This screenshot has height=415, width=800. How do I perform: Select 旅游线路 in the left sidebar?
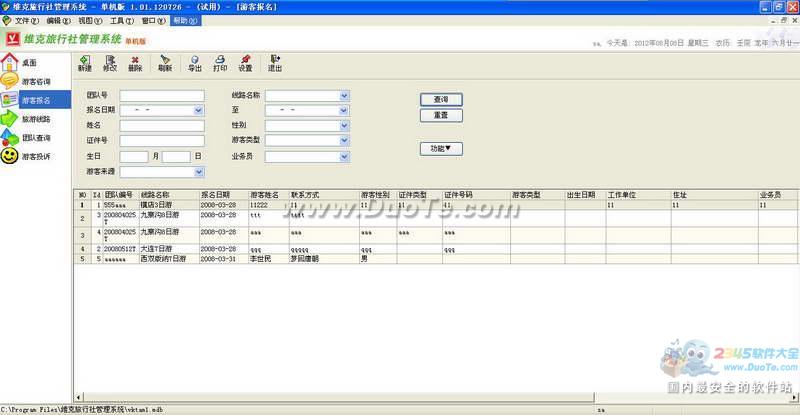[x=27, y=118]
